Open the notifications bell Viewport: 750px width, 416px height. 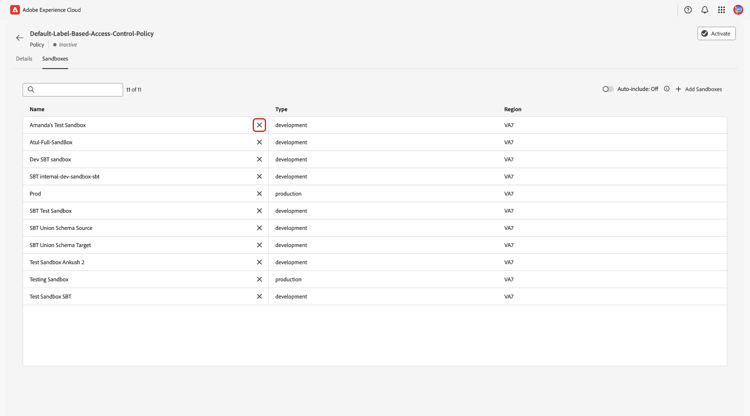click(x=705, y=10)
